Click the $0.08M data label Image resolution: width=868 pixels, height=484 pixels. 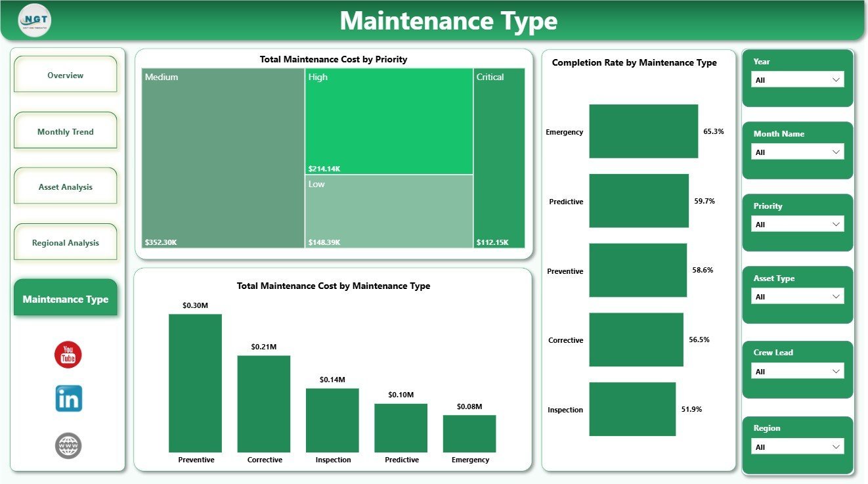(x=469, y=407)
